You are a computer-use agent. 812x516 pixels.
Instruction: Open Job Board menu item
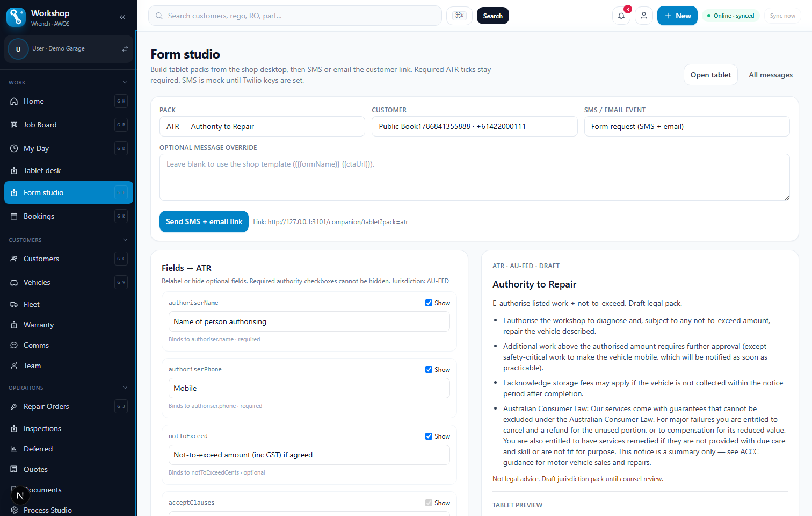69,125
